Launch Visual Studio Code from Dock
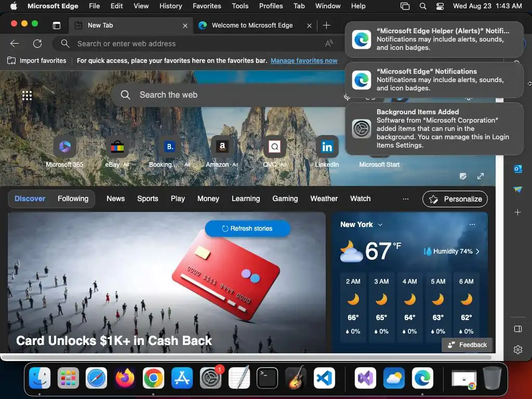The height and width of the screenshot is (399, 532). (x=324, y=378)
